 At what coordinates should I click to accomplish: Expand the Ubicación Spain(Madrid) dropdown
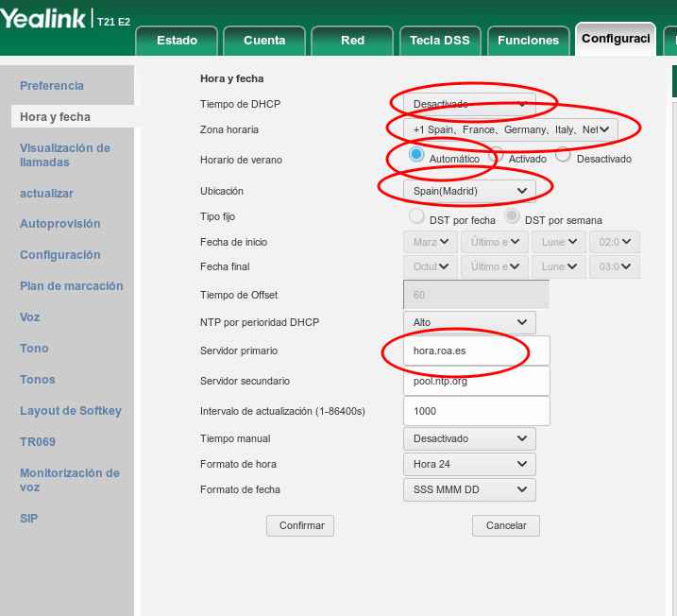(469, 191)
